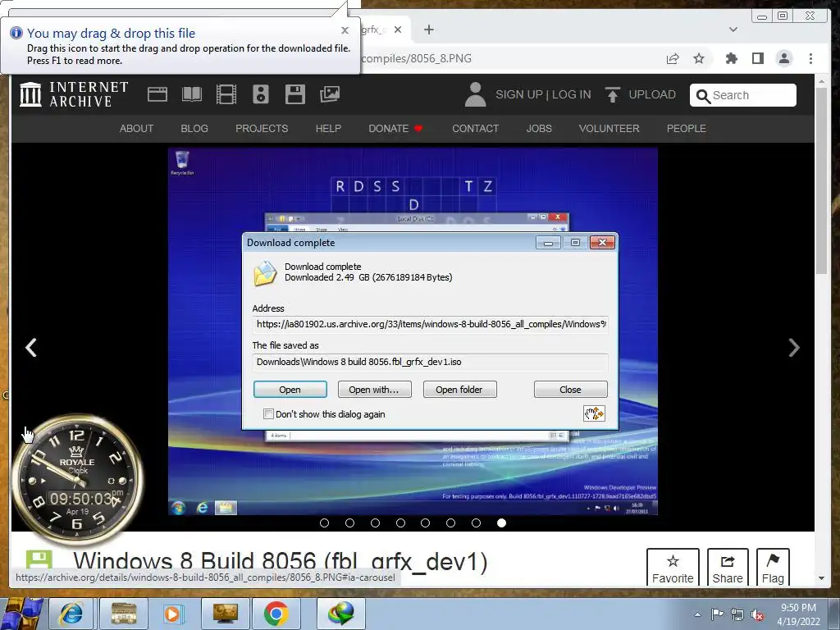Open the JOBS menu item

539,129
